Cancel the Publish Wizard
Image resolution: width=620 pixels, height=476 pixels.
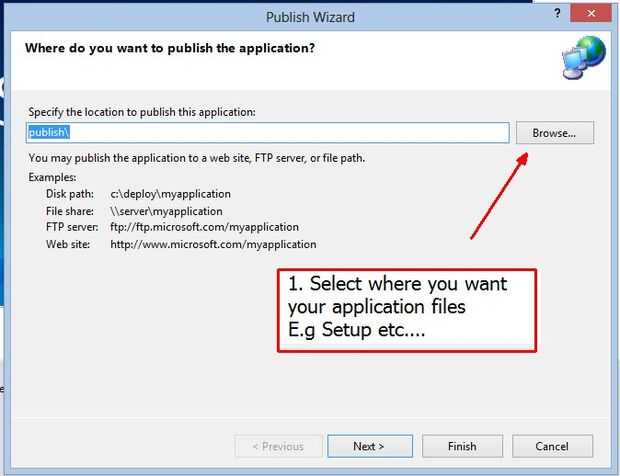(551, 446)
